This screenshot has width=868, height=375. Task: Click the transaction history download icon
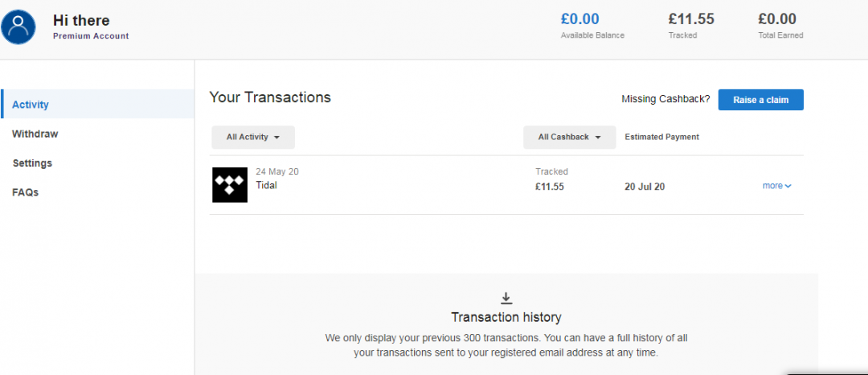pos(506,299)
